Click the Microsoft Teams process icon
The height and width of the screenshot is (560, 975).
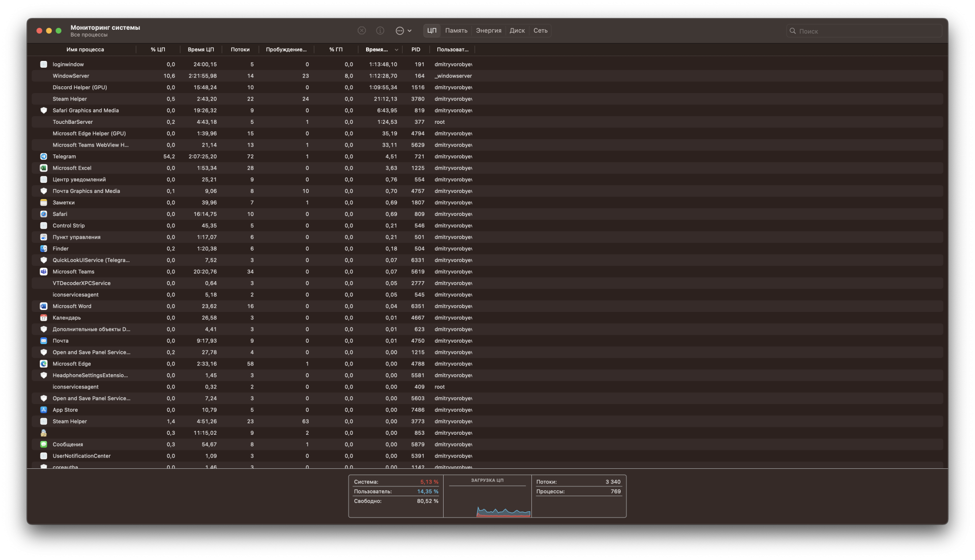point(43,271)
